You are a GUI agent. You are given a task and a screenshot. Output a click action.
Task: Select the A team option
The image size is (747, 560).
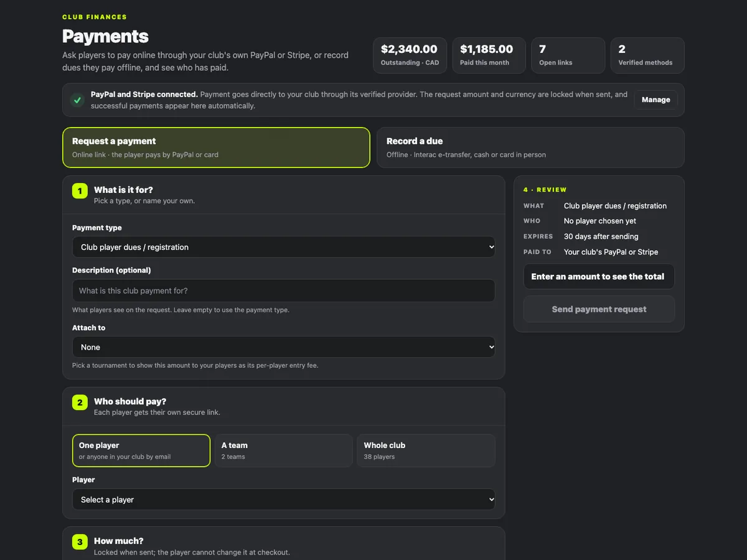pos(284,450)
